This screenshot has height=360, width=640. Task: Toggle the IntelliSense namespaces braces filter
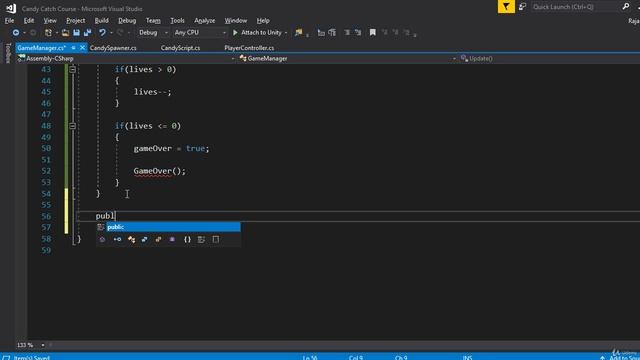coord(187,240)
